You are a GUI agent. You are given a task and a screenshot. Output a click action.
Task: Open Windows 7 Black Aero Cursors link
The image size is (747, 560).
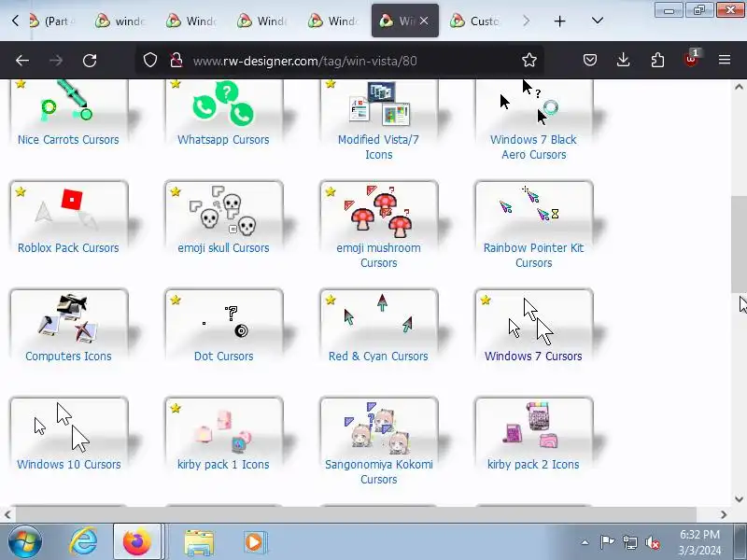[533, 147]
